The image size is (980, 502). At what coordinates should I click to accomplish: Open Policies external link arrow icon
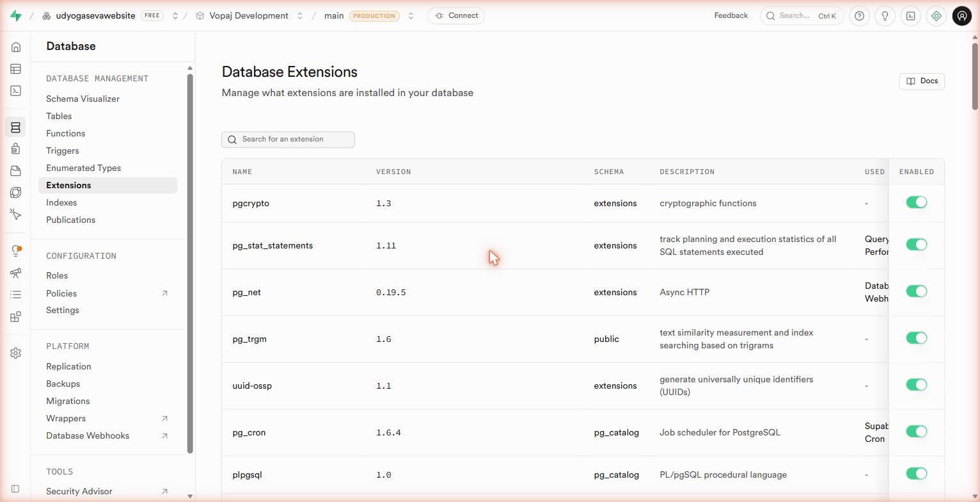coord(164,293)
